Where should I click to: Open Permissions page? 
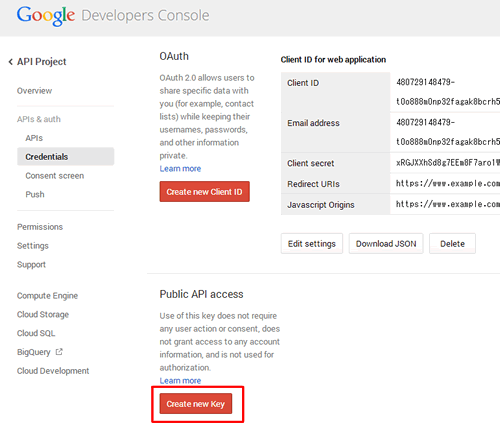click(x=40, y=227)
